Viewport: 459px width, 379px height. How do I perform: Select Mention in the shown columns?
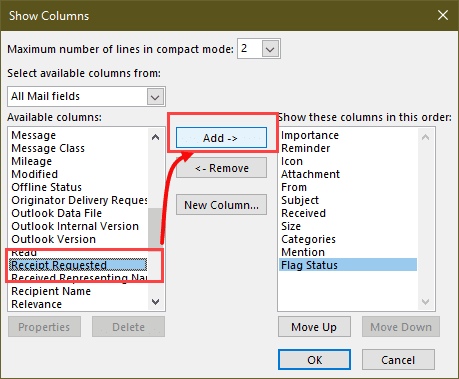[348, 252]
